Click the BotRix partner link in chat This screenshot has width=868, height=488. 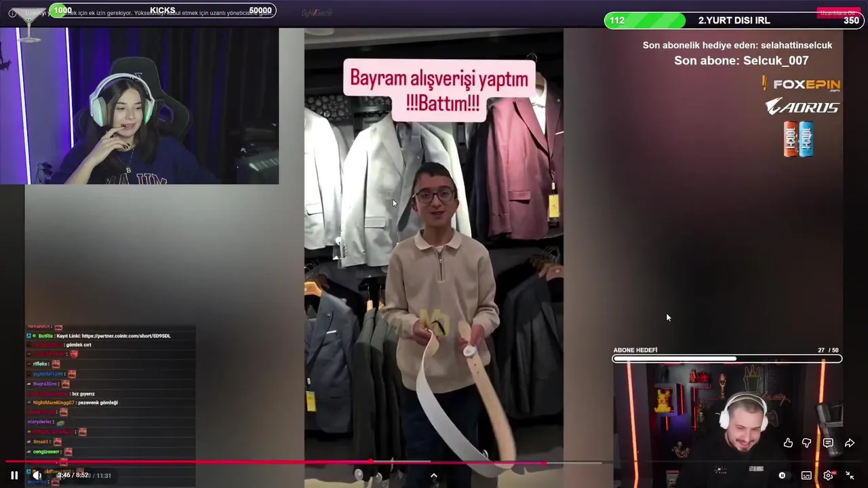click(125, 335)
